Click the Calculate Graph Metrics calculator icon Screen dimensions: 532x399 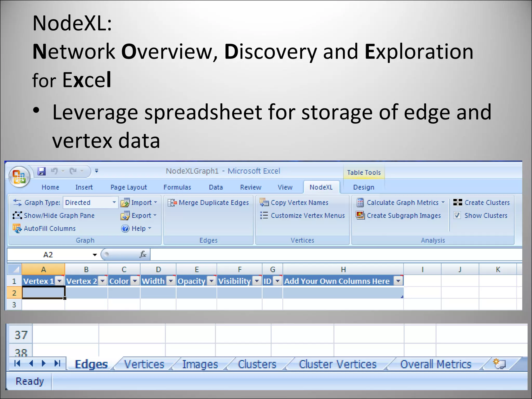pos(360,202)
